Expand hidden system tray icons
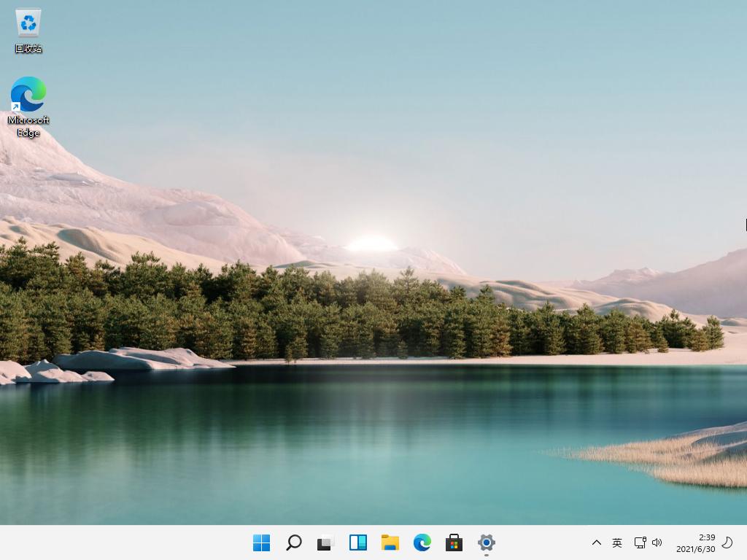This screenshot has width=747, height=560. [x=597, y=542]
